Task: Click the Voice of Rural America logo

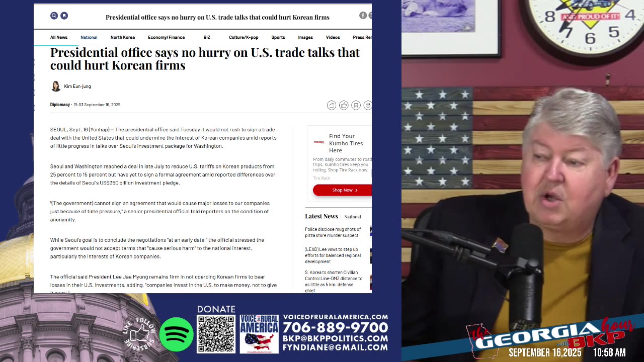Action: [259, 334]
